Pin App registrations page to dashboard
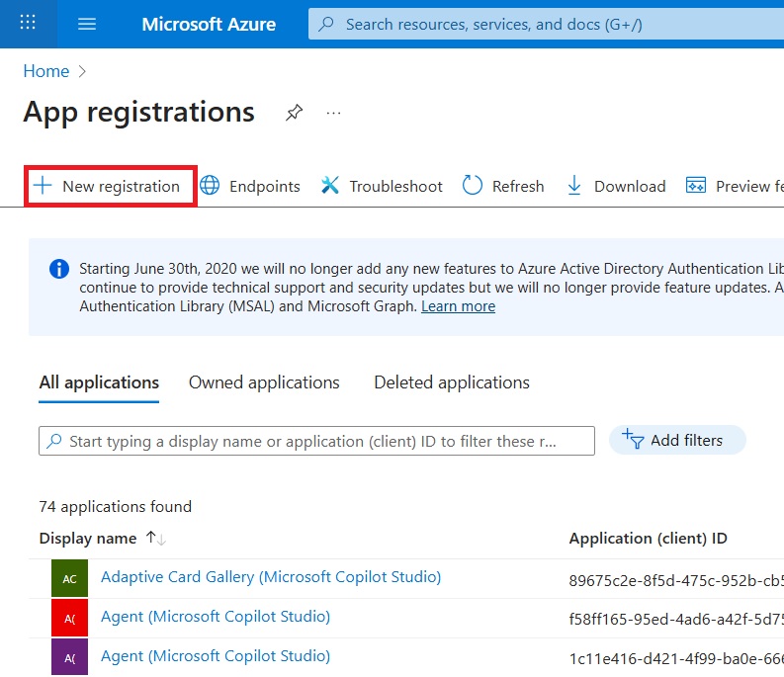The height and width of the screenshot is (677, 784). coord(294,113)
